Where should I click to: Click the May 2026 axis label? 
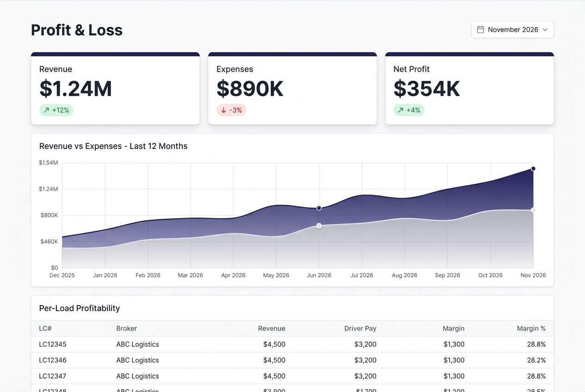pos(276,275)
